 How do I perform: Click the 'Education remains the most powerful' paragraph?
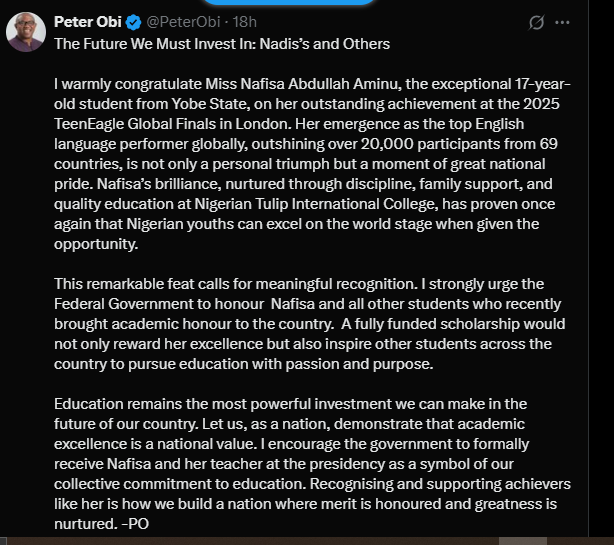(312, 464)
